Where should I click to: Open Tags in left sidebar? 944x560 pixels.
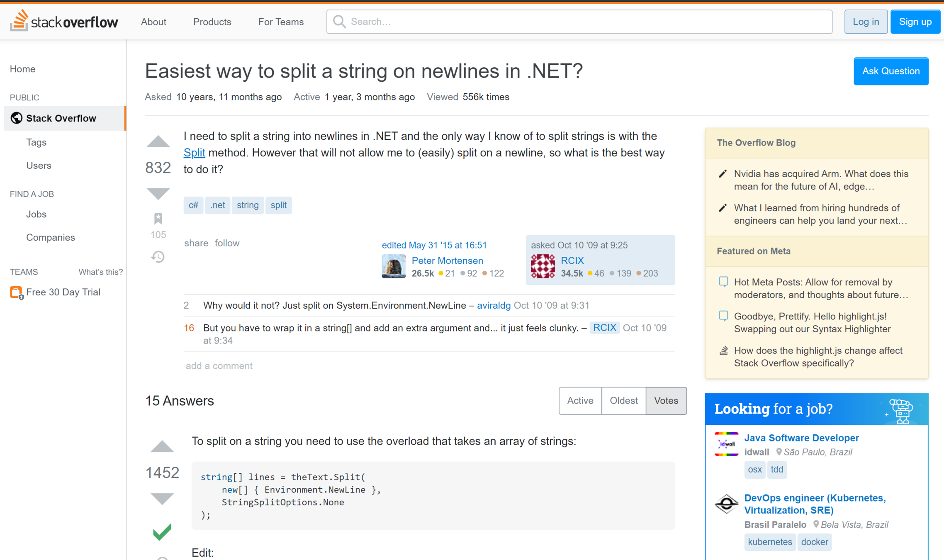point(36,142)
